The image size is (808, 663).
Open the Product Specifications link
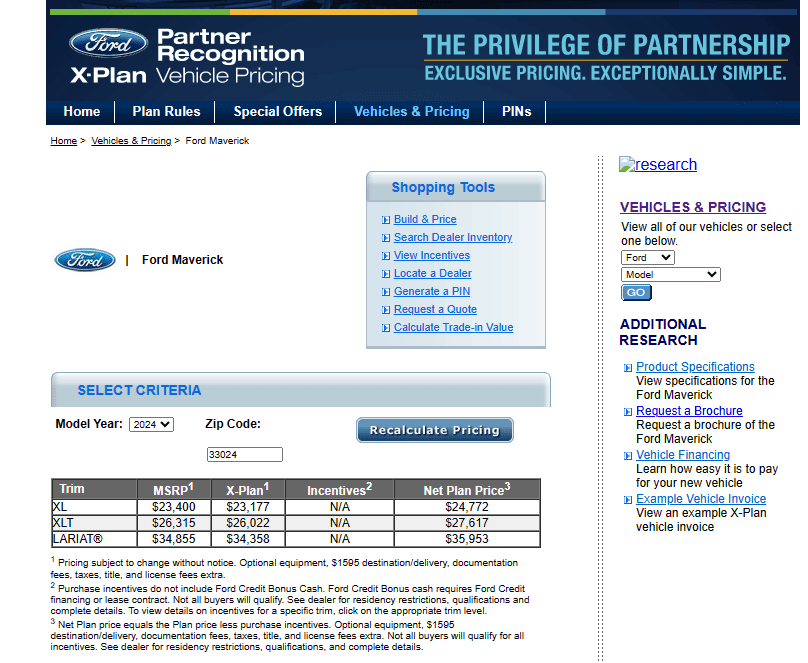[x=695, y=367]
